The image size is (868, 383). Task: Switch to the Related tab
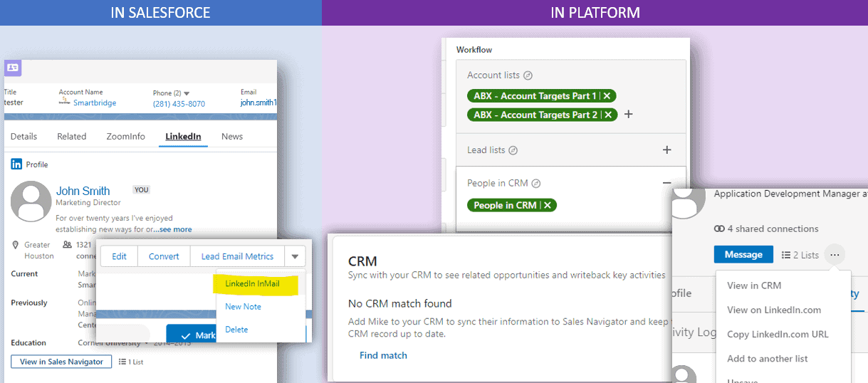click(72, 136)
